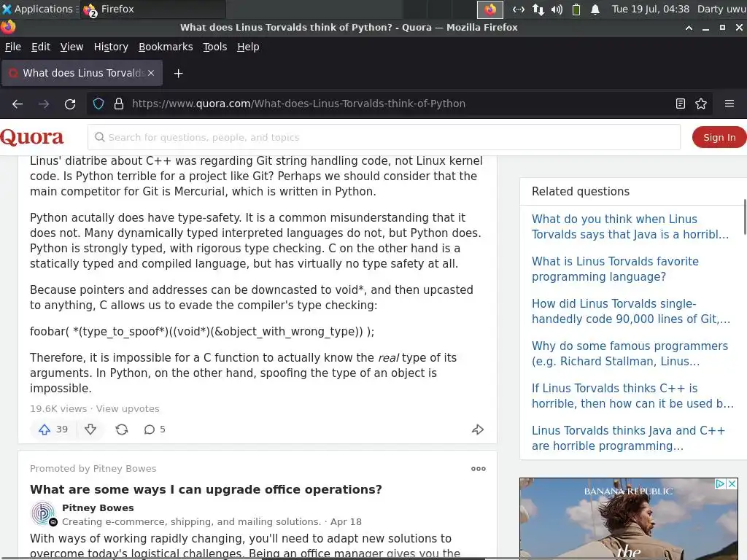Check battery status tray icon

[x=576, y=9]
